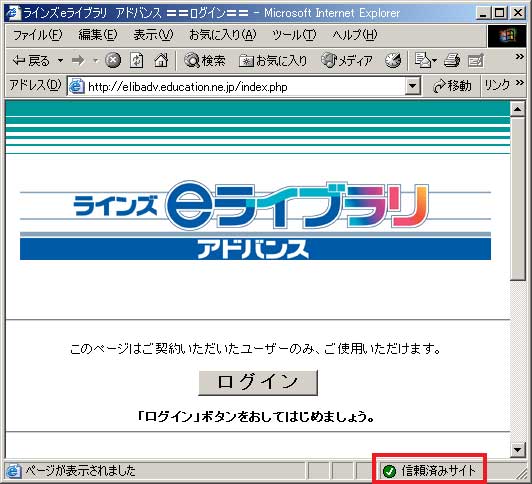Go to Home page icon
532x484 pixels.
(x=161, y=61)
